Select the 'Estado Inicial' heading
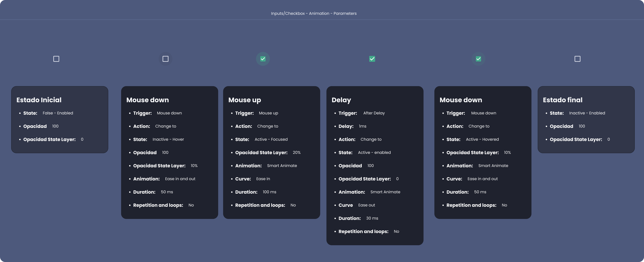The height and width of the screenshot is (262, 644). pos(39,100)
